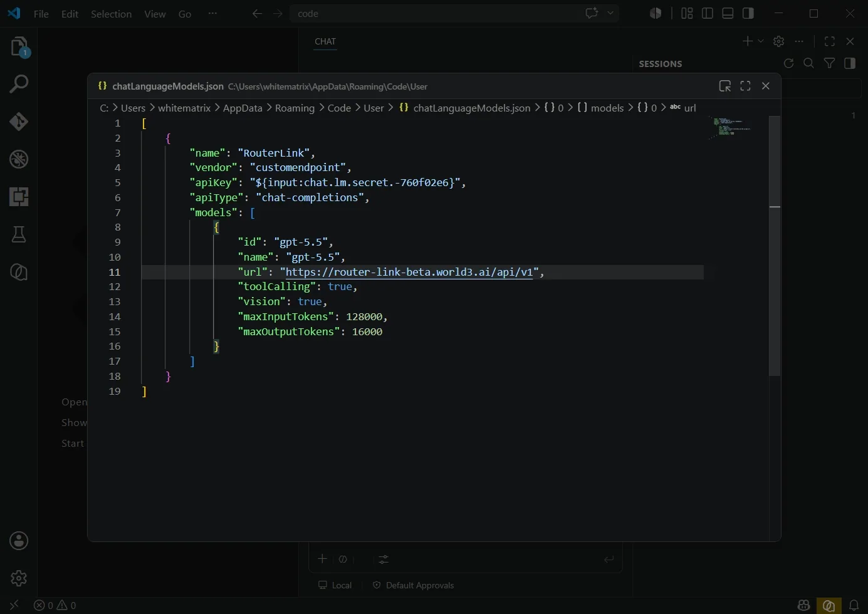
Task: Maximize the chat panel
Action: point(830,41)
